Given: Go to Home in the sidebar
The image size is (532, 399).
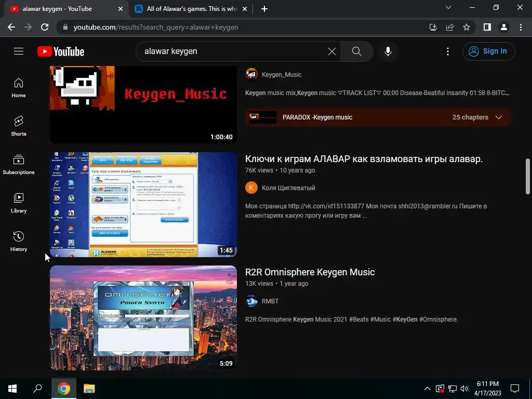Looking at the screenshot, I should point(19,88).
